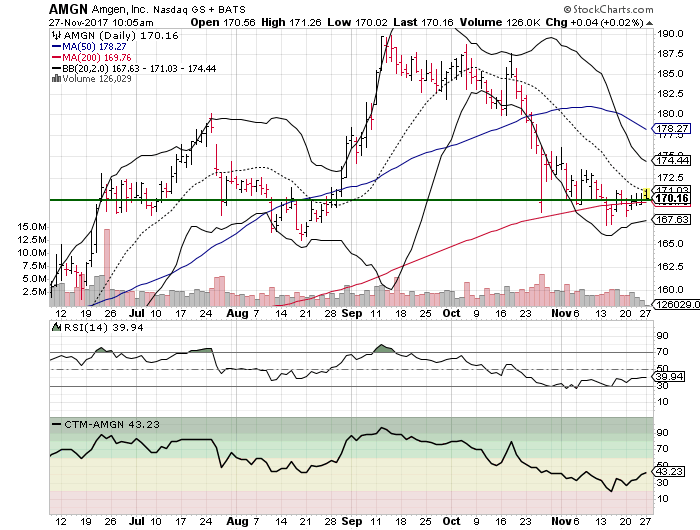Click the 5.0M volume scale label

click(35, 279)
